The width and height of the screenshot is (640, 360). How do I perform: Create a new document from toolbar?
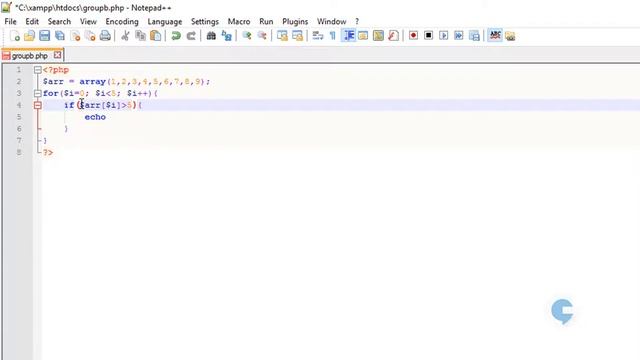14,36
